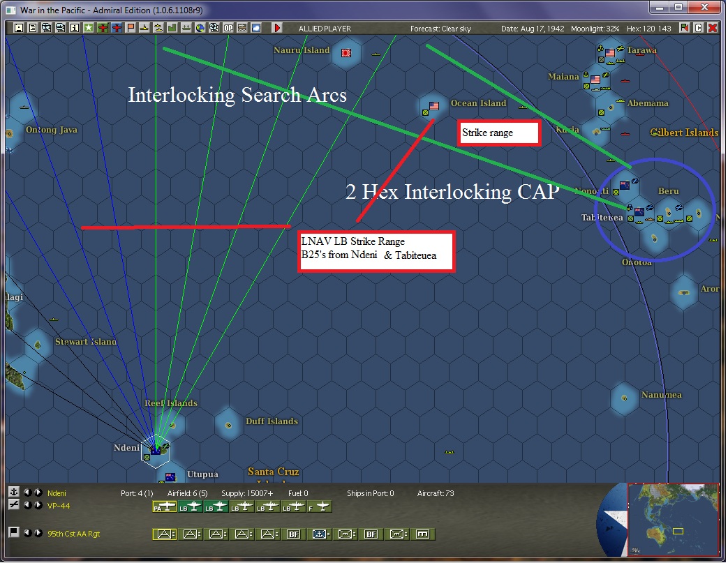
Task: Click the Japanese flag at Nauru Island
Action: (x=346, y=53)
